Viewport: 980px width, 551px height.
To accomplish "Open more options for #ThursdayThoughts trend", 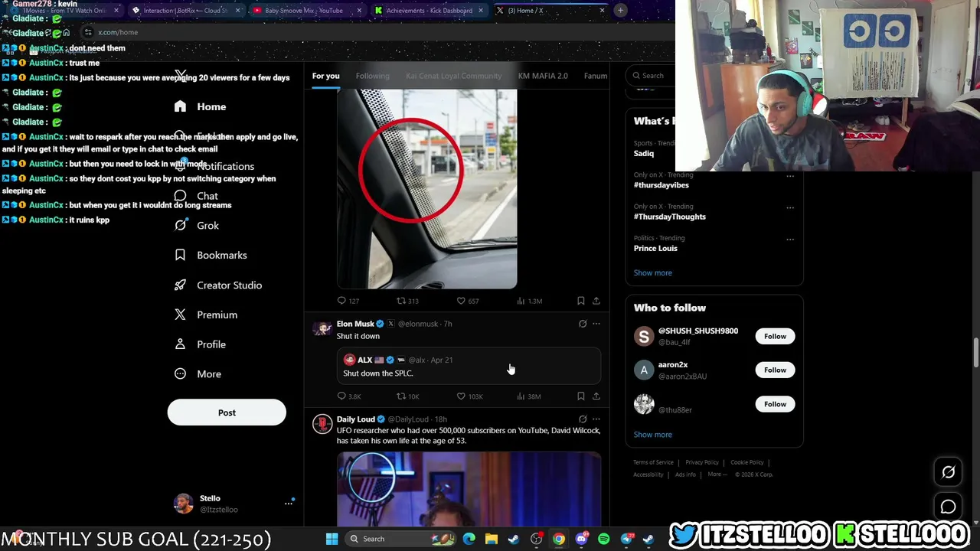I will [x=790, y=207].
